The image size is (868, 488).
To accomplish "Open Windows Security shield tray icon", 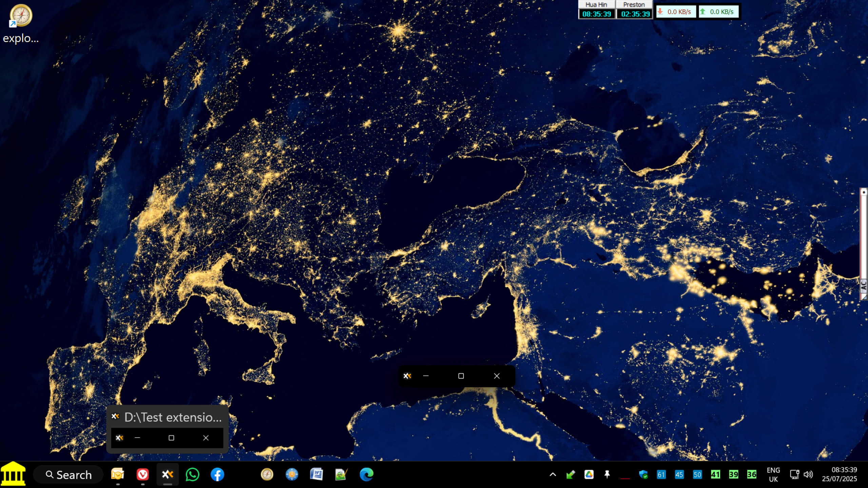I will (x=643, y=474).
